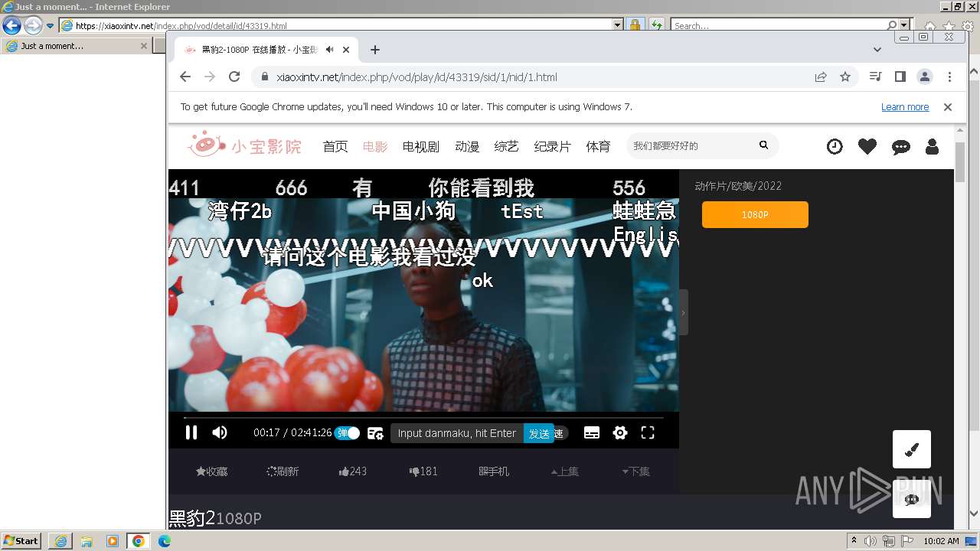Click Internet Explorer search box
The image size is (980, 551).
click(x=779, y=25)
